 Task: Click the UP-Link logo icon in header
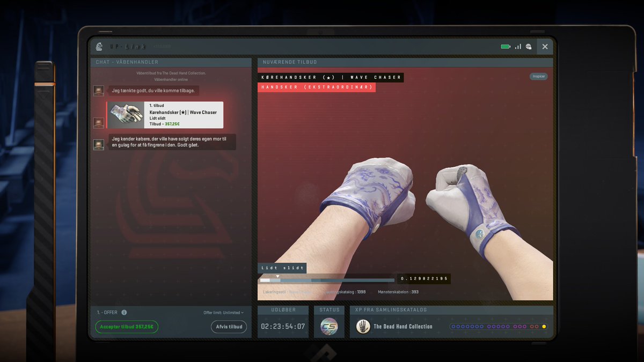click(x=99, y=47)
